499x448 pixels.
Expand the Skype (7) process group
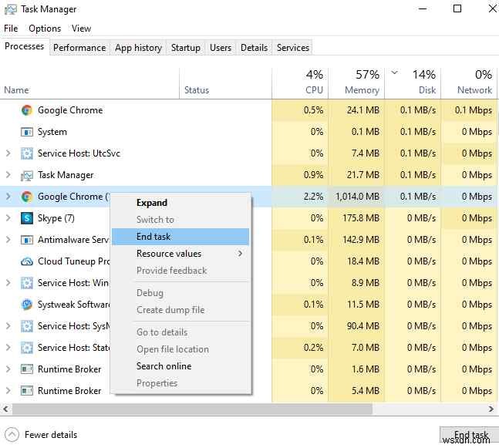[8, 218]
